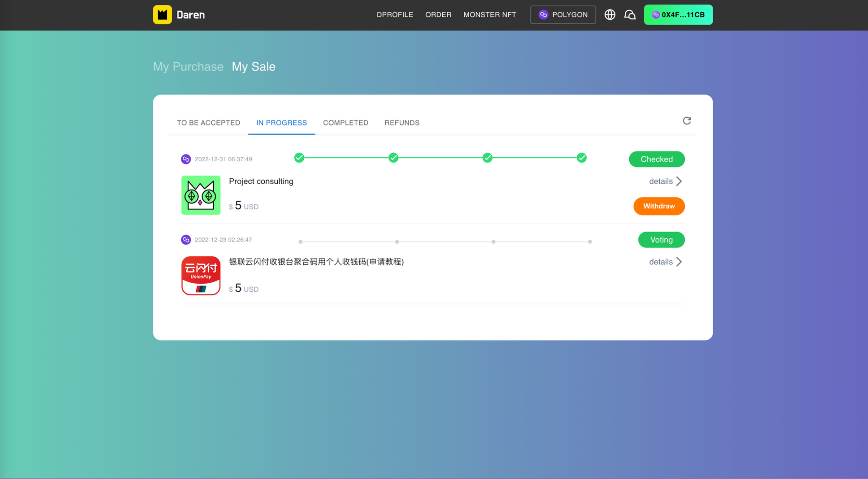Switch to the COMPLETED tab

(x=345, y=123)
